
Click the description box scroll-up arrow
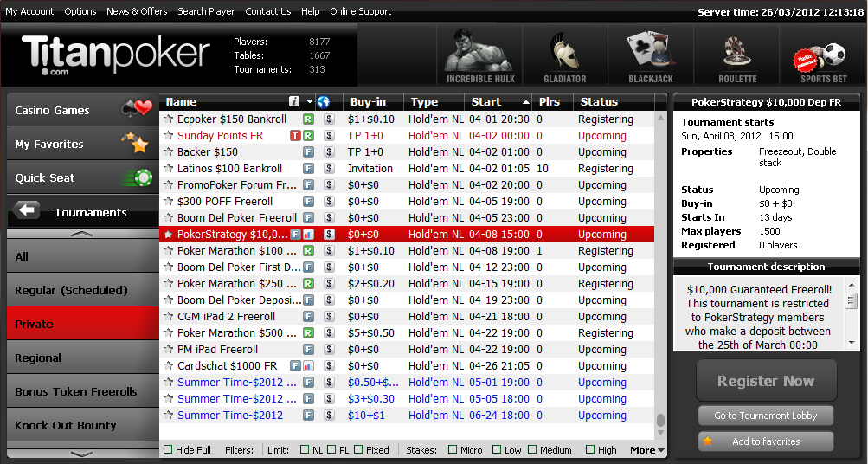click(852, 284)
